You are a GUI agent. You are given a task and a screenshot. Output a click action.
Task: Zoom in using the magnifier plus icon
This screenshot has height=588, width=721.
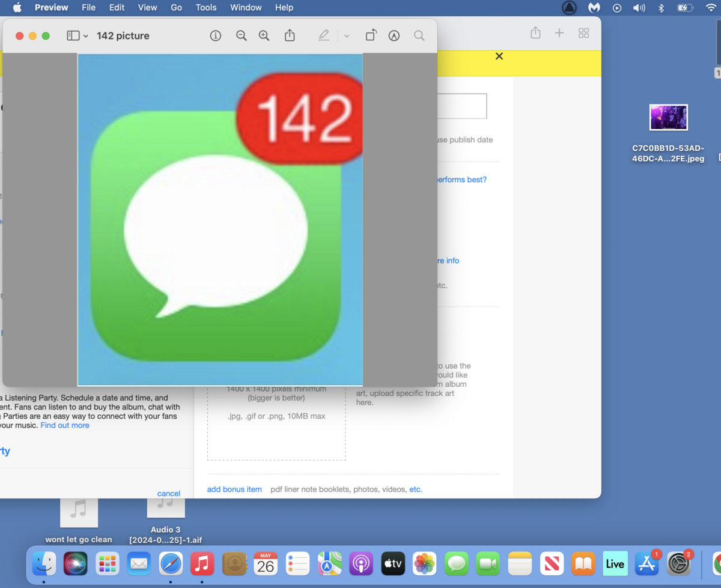(264, 36)
